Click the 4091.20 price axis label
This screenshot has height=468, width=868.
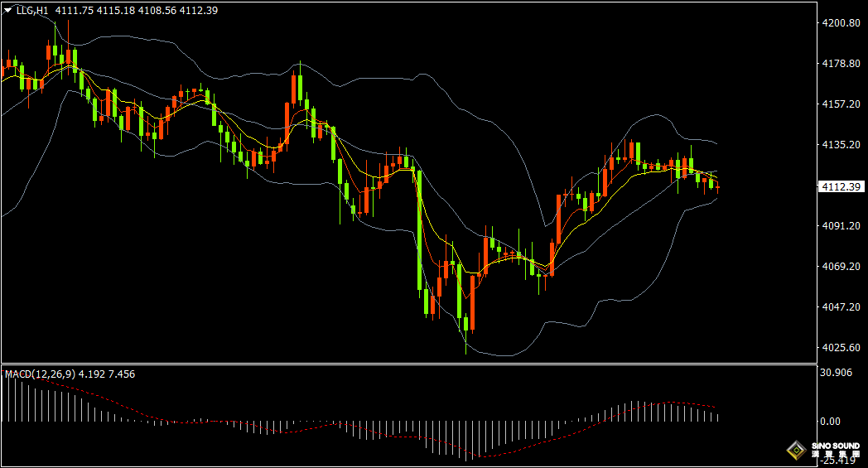click(841, 226)
